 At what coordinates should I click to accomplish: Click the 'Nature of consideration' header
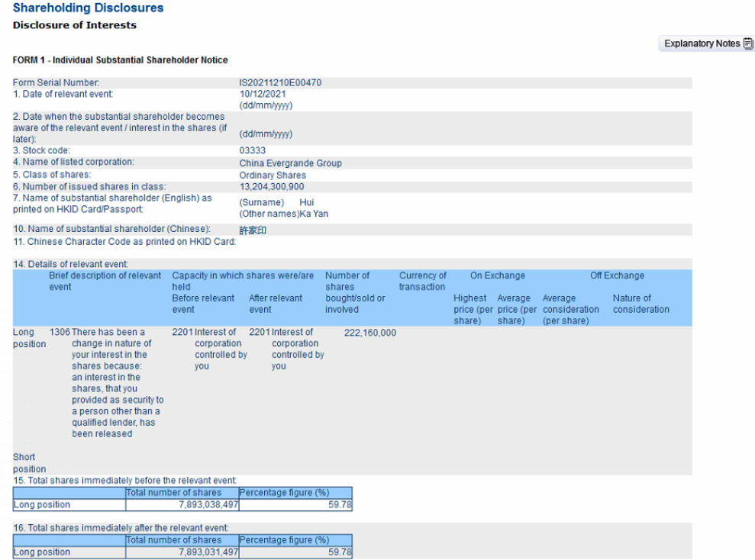coord(641,304)
